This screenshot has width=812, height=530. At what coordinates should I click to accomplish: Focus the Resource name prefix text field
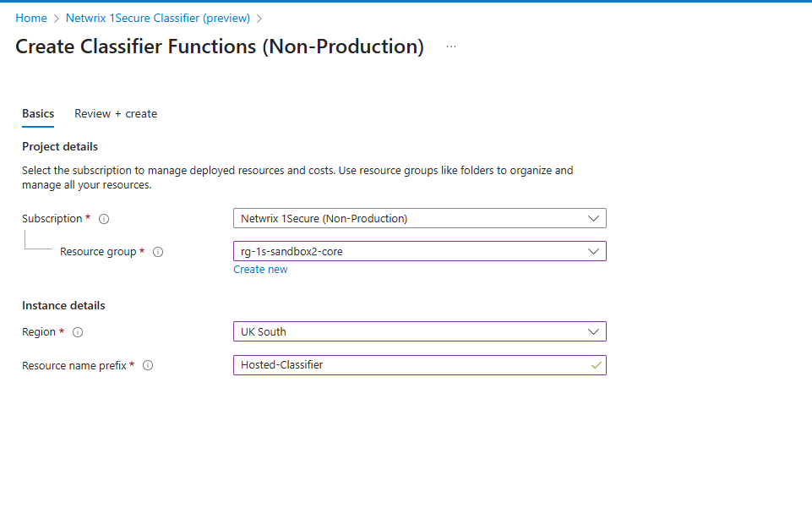pos(406,365)
